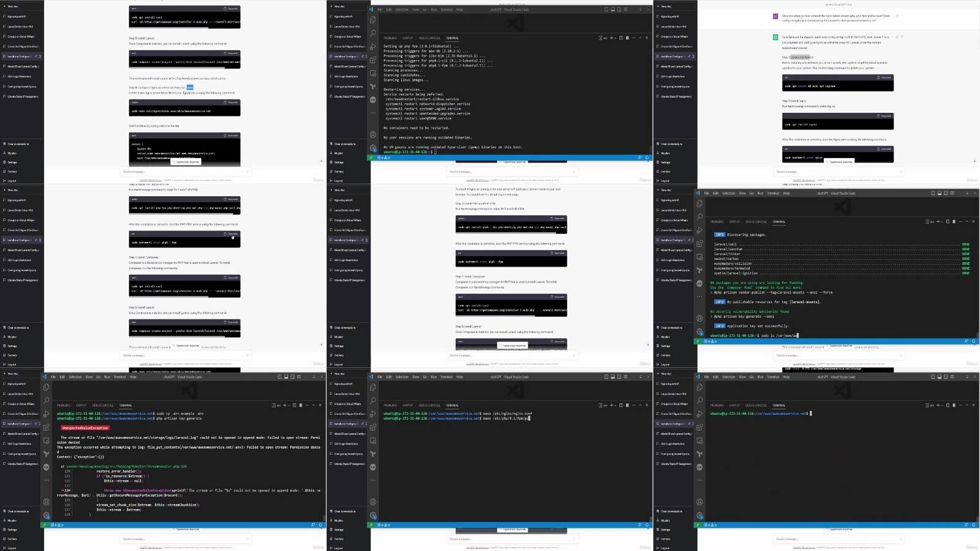Switch to Problems tab above UnexpectedValueException output
Viewport: 980px width, 551px height.
tap(63, 405)
